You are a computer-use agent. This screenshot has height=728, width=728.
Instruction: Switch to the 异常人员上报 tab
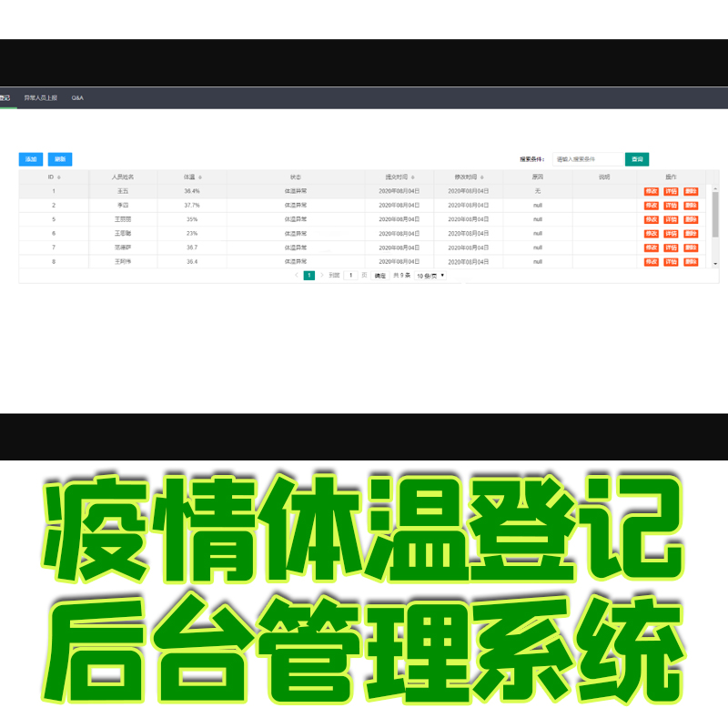click(40, 96)
